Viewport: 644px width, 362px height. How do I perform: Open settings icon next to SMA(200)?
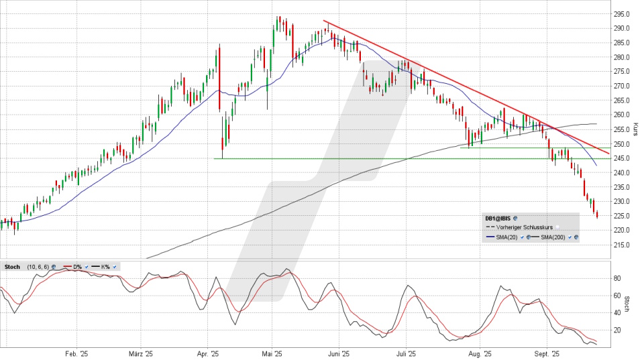click(x=576, y=237)
